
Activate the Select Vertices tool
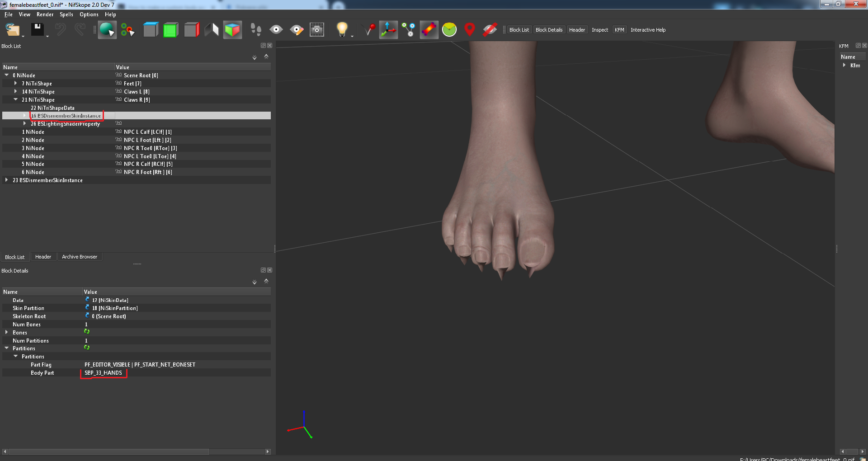pos(127,30)
